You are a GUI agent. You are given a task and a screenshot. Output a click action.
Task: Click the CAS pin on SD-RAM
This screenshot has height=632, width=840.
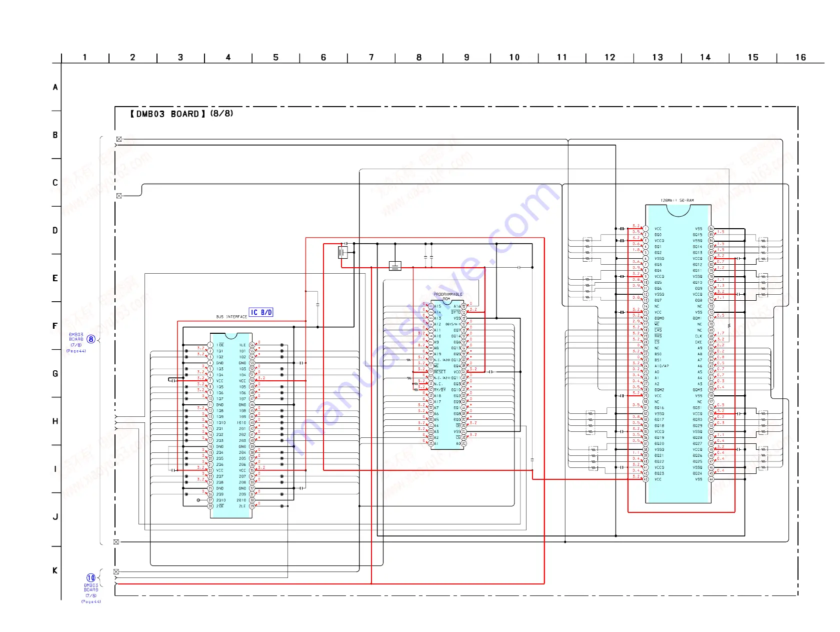pos(658,330)
